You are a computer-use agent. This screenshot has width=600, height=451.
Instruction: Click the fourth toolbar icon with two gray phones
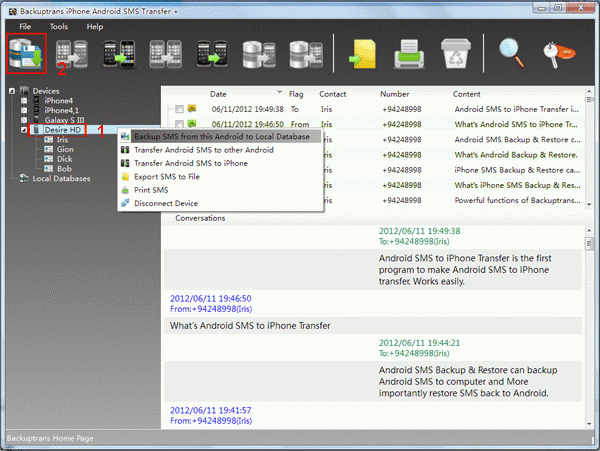pyautogui.click(x=165, y=54)
